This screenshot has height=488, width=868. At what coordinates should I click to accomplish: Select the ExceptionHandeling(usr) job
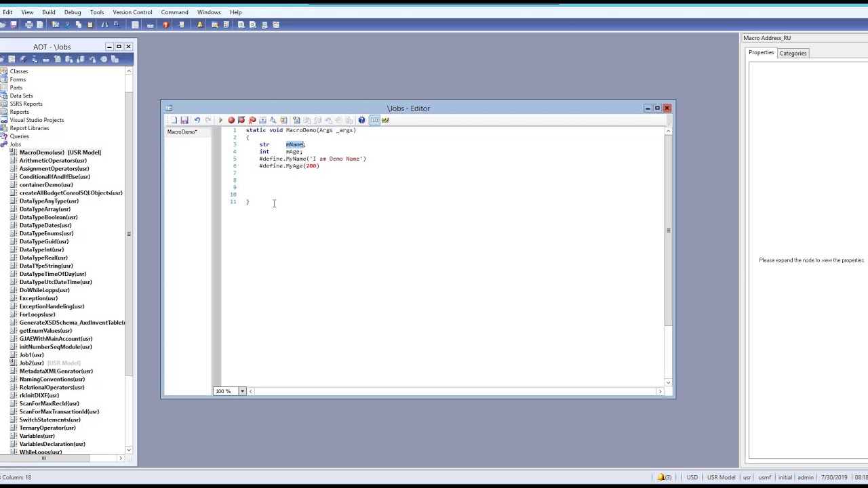click(x=52, y=306)
